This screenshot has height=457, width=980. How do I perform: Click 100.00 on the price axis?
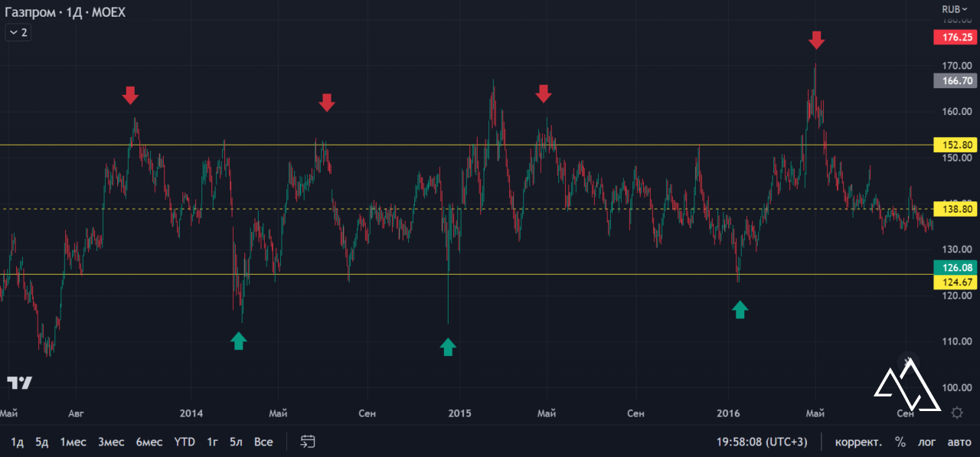[x=955, y=387]
